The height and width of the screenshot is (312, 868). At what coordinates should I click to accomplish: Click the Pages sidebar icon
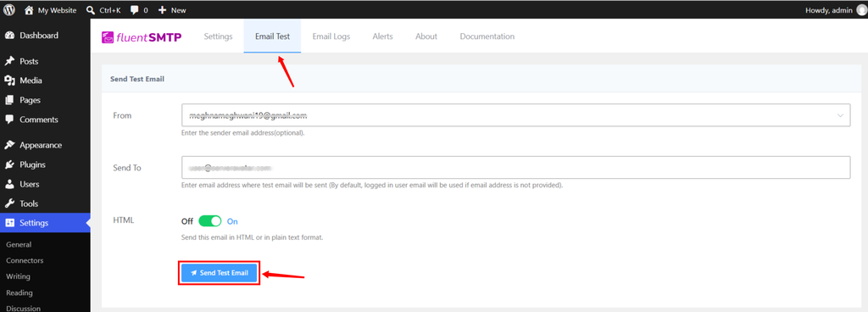[x=9, y=100]
